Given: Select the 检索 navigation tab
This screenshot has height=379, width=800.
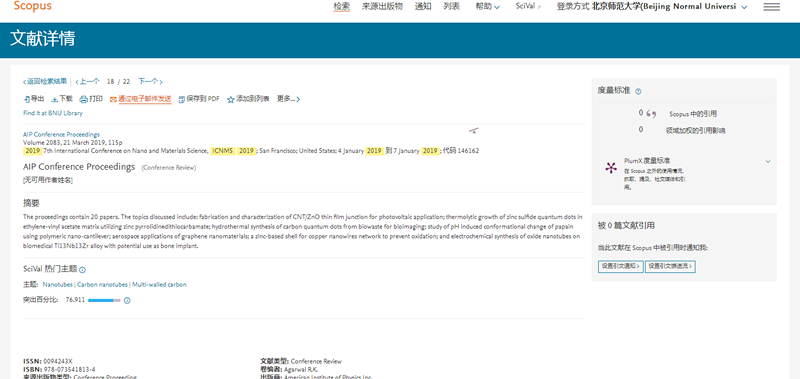Looking at the screenshot, I should coord(342,7).
